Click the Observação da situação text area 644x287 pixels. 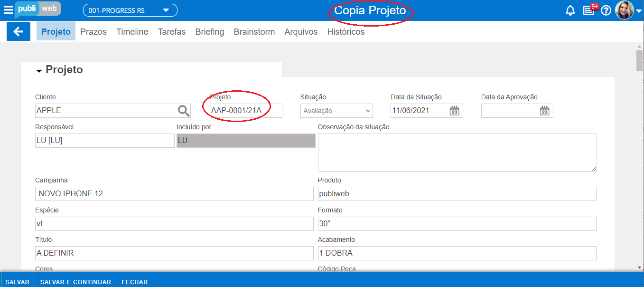[457, 153]
